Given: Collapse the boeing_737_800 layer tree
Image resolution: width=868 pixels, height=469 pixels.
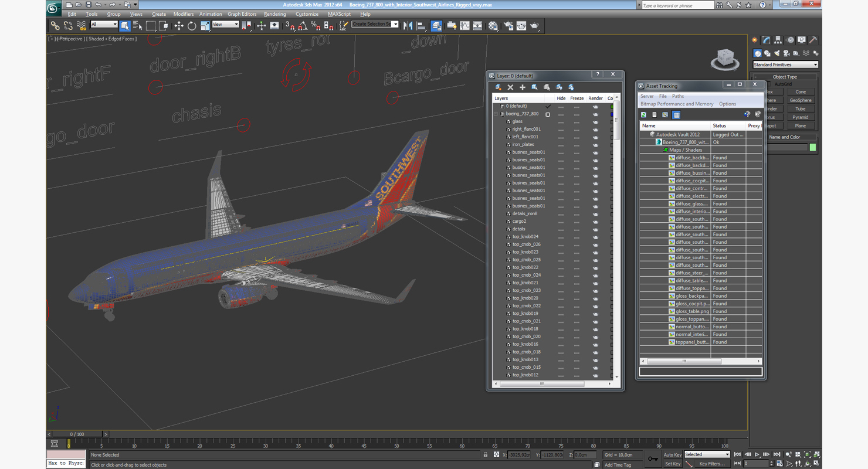Looking at the screenshot, I should pyautogui.click(x=496, y=114).
